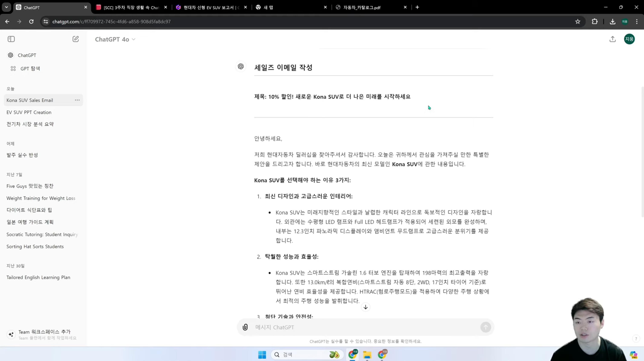The height and width of the screenshot is (361, 644).
Task: Open the 지웅 profile avatar menu
Action: click(x=629, y=39)
